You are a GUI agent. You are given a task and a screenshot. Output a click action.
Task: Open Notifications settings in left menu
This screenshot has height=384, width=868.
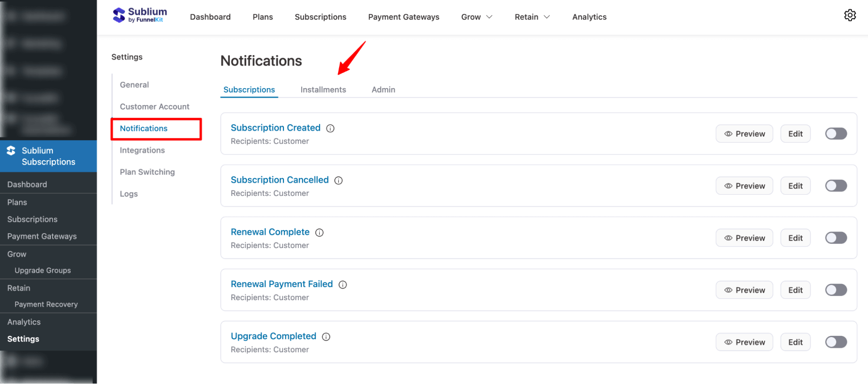[143, 128]
